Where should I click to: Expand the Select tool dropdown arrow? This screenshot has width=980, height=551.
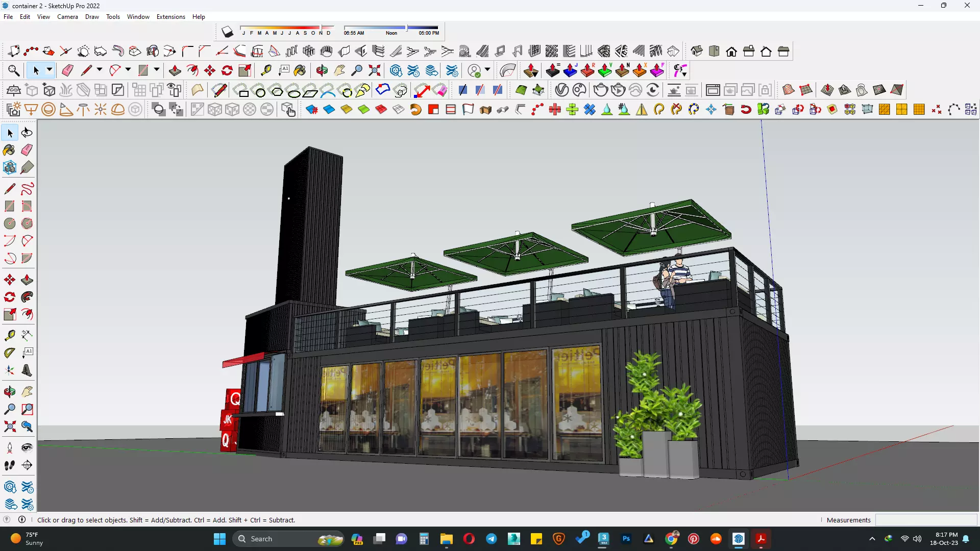pyautogui.click(x=50, y=70)
